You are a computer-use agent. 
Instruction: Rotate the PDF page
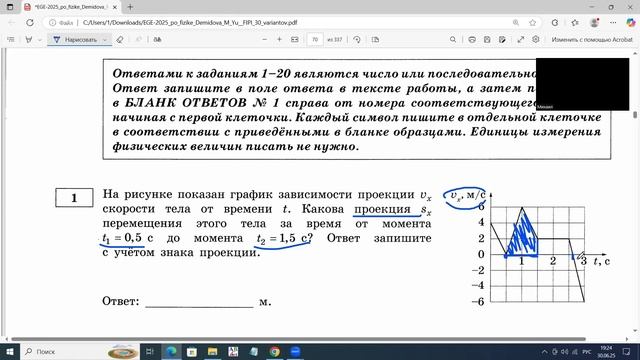coord(357,40)
